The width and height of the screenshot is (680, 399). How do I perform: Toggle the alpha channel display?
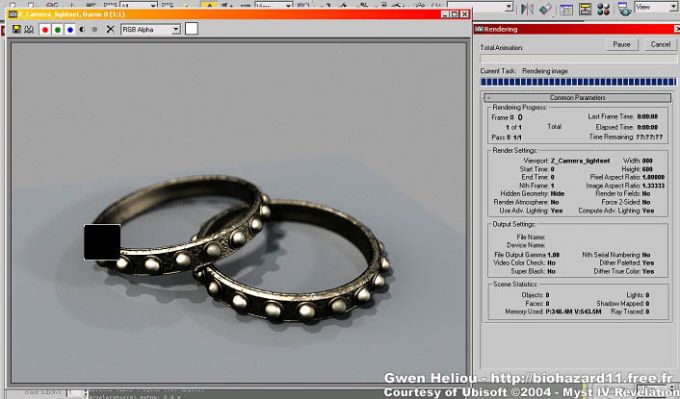(x=82, y=29)
